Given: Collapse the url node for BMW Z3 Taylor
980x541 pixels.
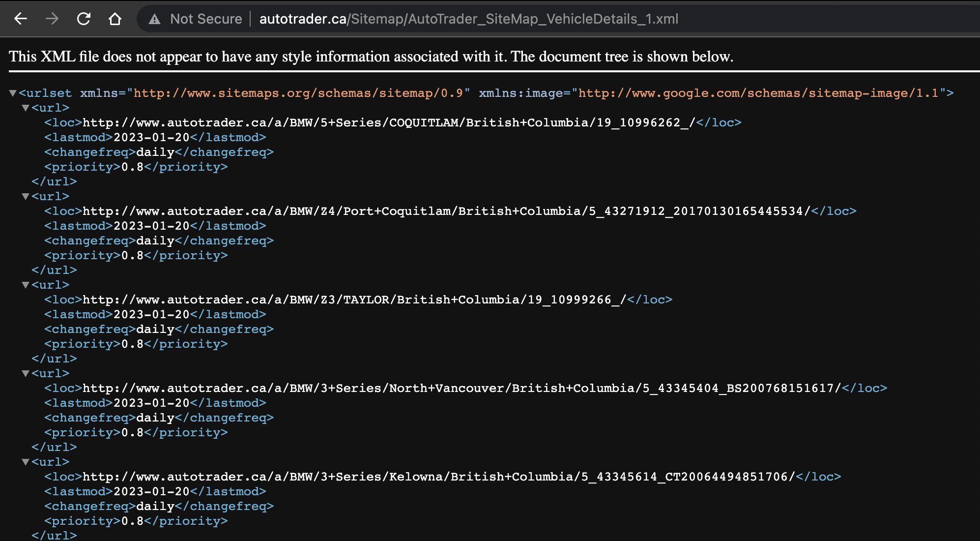Looking at the screenshot, I should 26,285.
